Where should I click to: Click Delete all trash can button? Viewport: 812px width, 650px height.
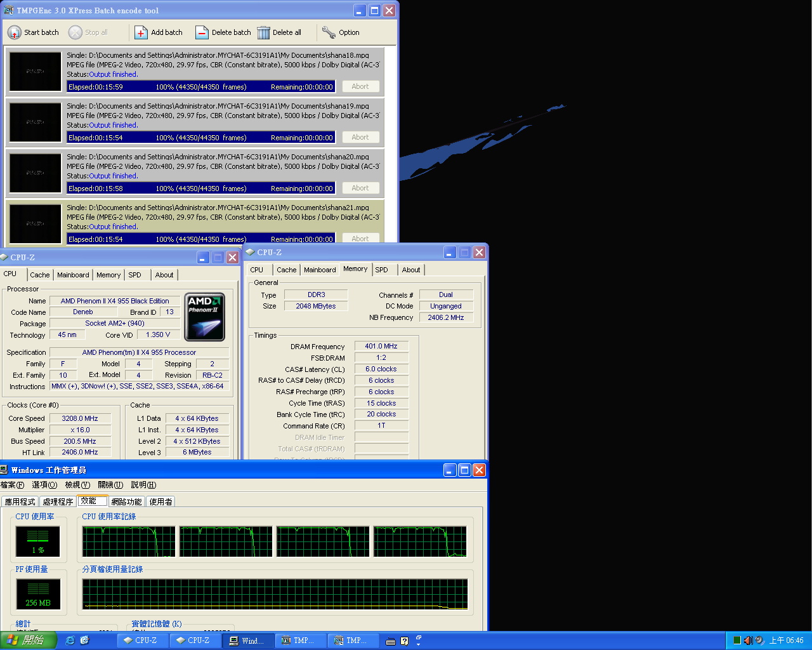point(279,32)
